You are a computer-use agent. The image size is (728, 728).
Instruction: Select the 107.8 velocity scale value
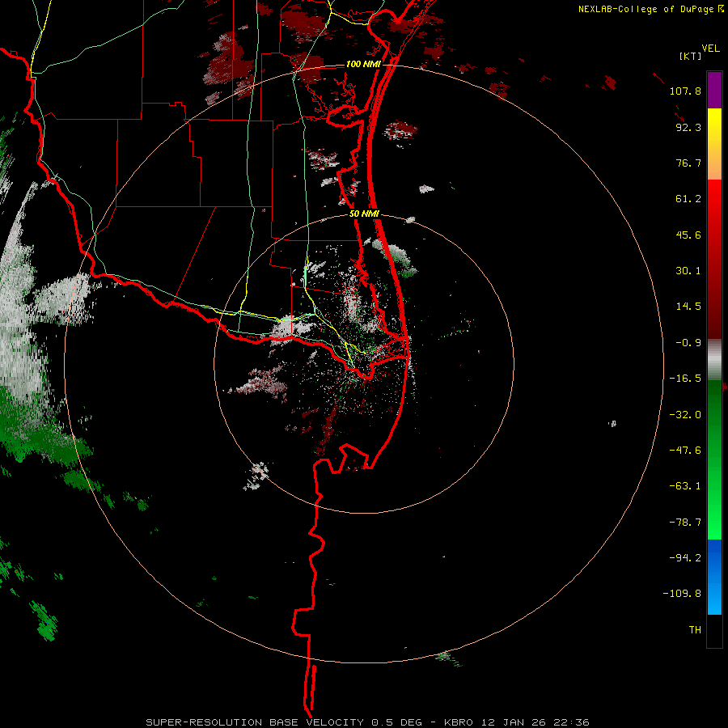click(x=685, y=91)
